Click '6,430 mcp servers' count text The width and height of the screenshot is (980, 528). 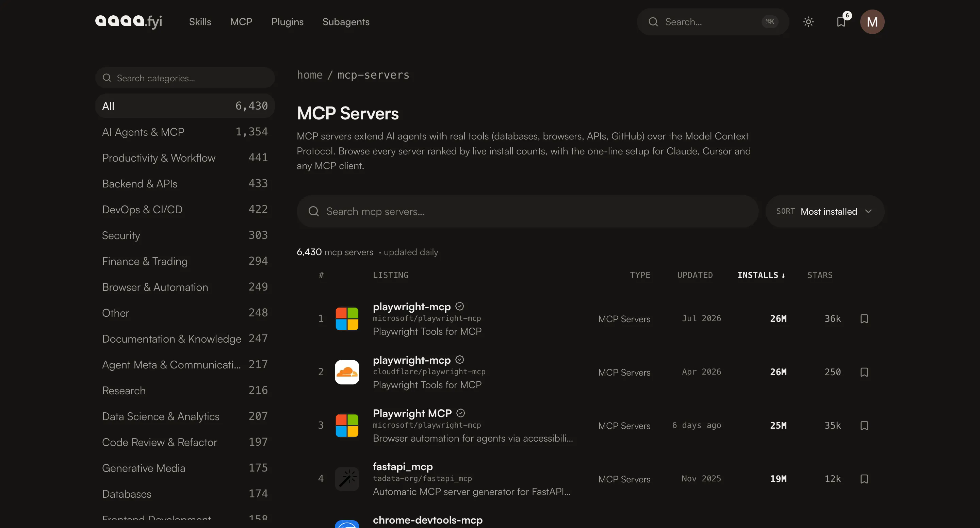click(x=335, y=252)
